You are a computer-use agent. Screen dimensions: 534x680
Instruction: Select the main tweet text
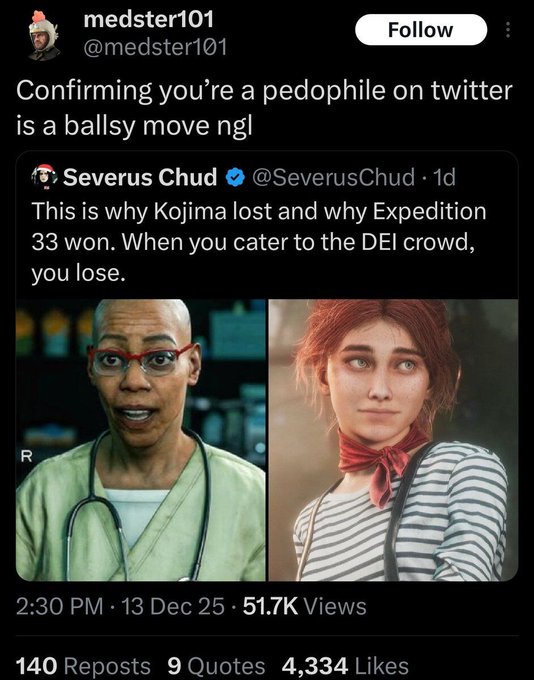[x=264, y=108]
